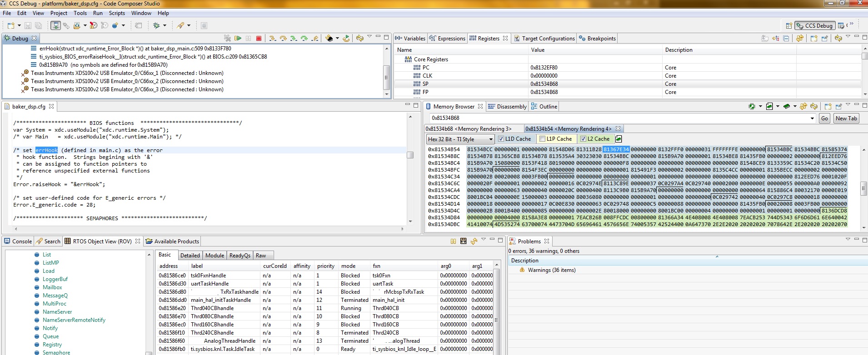Click the green cache icon beside L2 Cache
Image resolution: width=868 pixels, height=355 pixels.
pyautogui.click(x=619, y=139)
